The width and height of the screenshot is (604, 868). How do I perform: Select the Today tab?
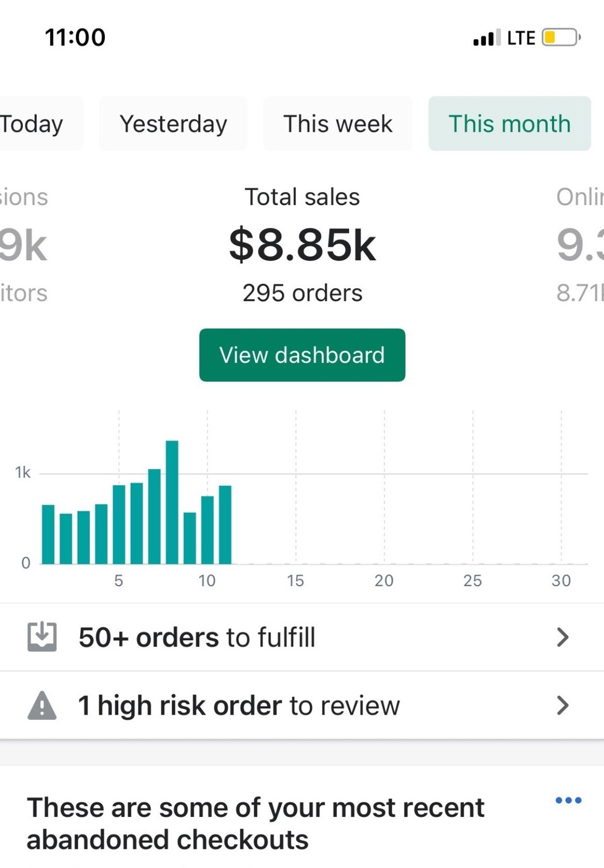[x=33, y=124]
